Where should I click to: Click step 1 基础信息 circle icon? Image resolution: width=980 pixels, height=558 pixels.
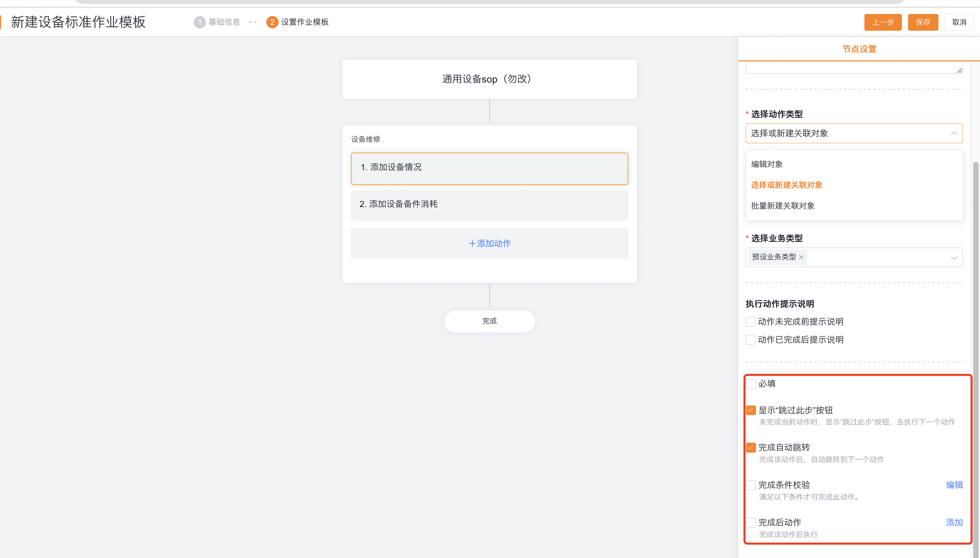coord(199,22)
